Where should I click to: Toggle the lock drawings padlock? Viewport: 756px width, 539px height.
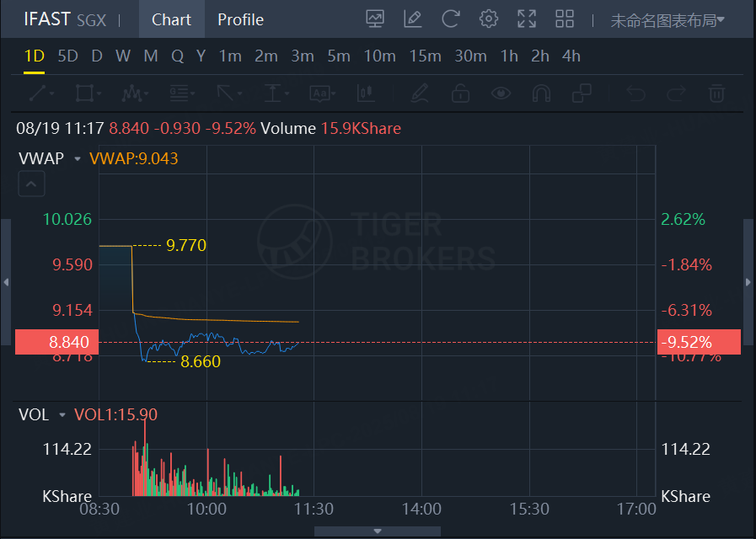click(460, 93)
